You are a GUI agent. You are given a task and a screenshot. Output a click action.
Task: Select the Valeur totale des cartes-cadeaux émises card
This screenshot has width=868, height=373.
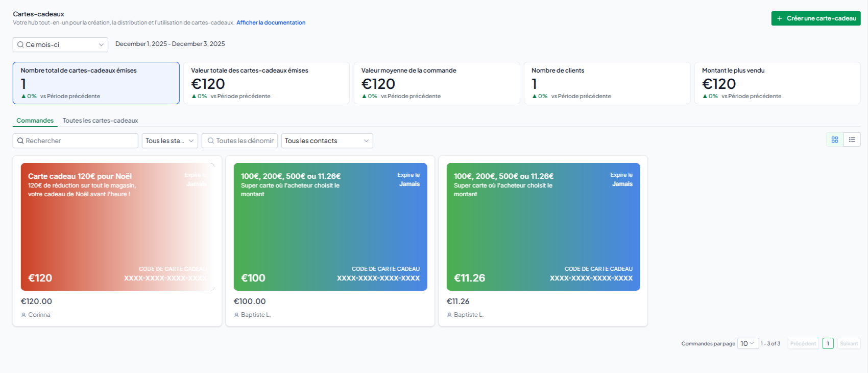pyautogui.click(x=266, y=83)
